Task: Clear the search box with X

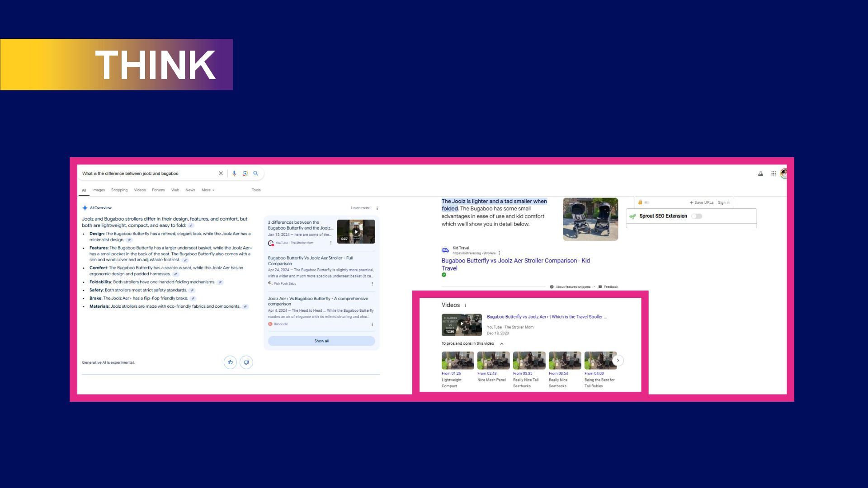Action: [221, 174]
